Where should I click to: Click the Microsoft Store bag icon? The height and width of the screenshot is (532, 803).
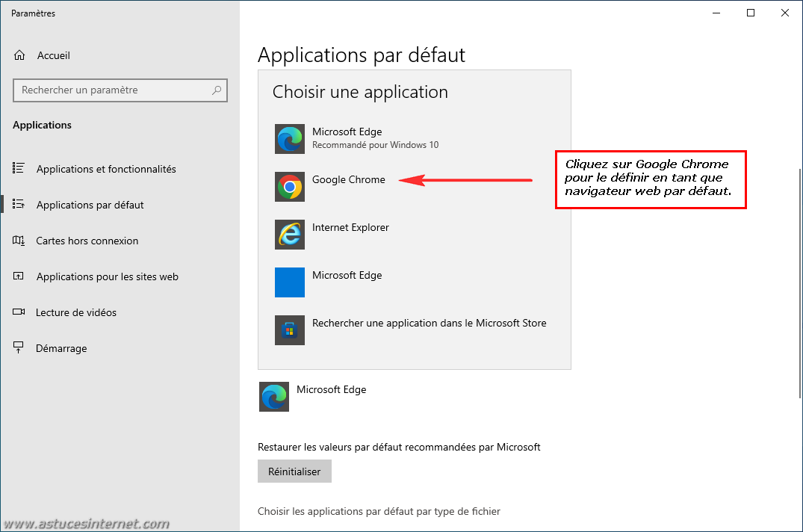(x=290, y=330)
